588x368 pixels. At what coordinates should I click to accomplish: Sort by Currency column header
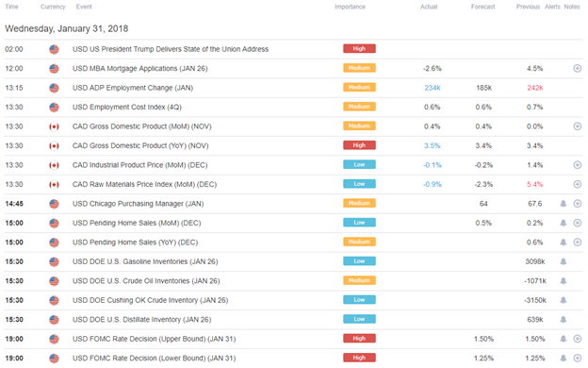point(53,7)
